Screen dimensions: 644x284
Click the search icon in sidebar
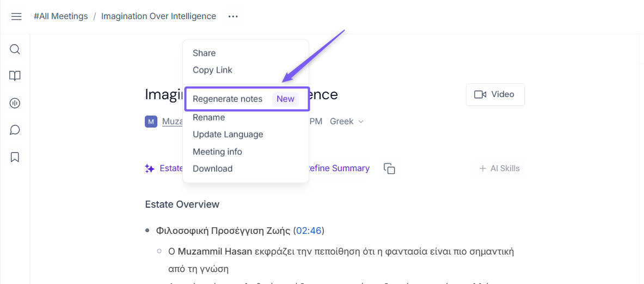click(15, 50)
